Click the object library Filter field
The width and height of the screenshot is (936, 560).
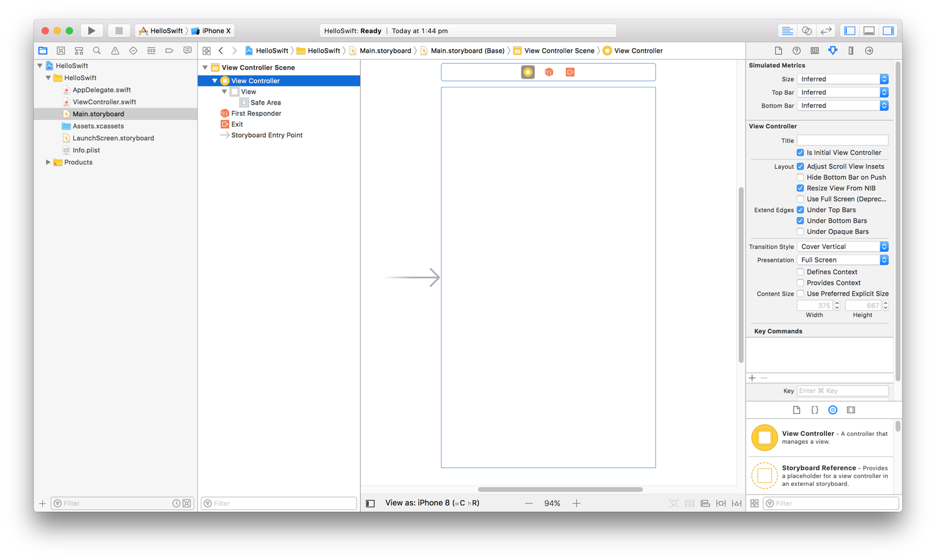click(831, 503)
